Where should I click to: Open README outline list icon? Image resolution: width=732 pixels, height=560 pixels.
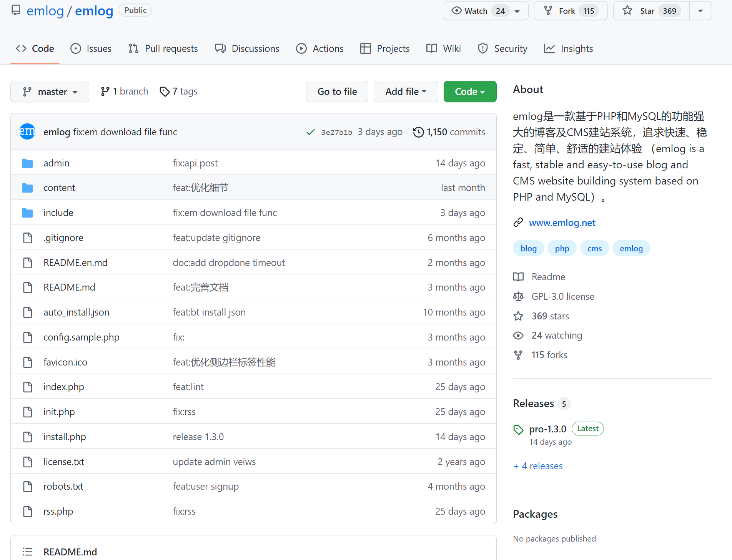point(27,552)
